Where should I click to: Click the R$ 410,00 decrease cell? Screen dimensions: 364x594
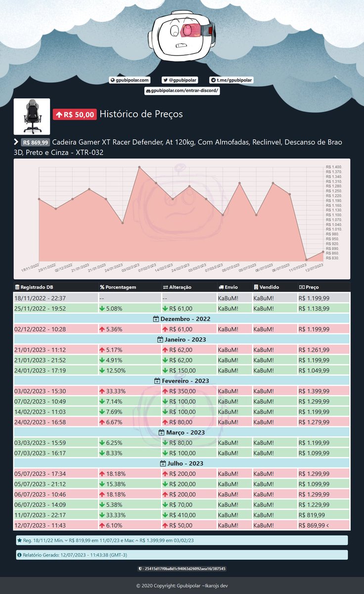[x=188, y=515]
